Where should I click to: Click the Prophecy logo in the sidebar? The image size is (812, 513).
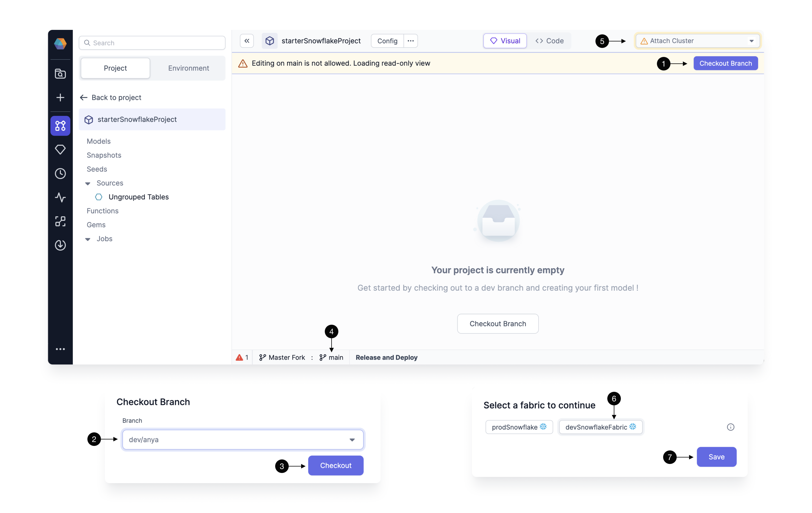point(60,43)
